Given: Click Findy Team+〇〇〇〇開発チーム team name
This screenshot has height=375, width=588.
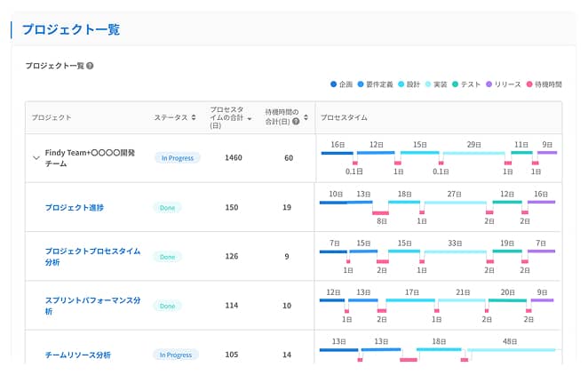Looking at the screenshot, I should coord(90,158).
